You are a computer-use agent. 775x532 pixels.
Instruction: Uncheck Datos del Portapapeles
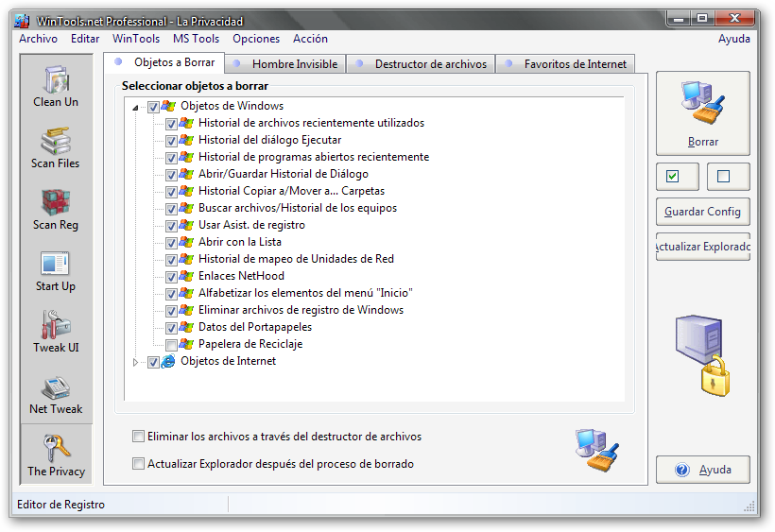pos(171,328)
